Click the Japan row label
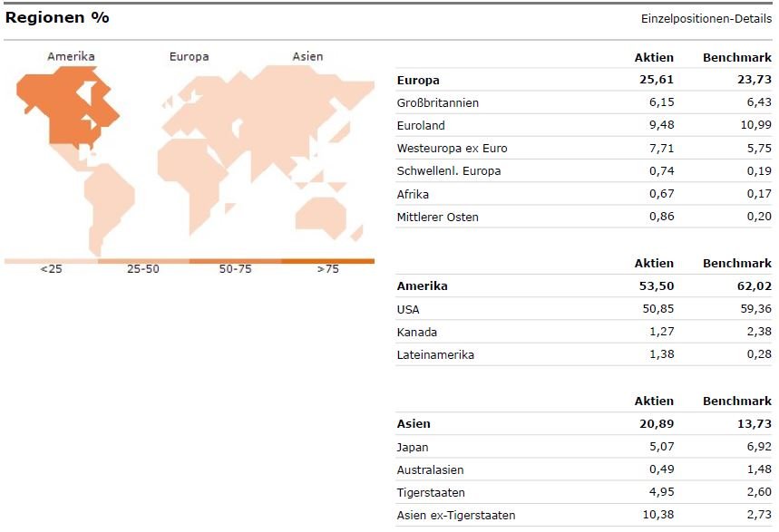The width and height of the screenshot is (779, 532). (x=413, y=447)
